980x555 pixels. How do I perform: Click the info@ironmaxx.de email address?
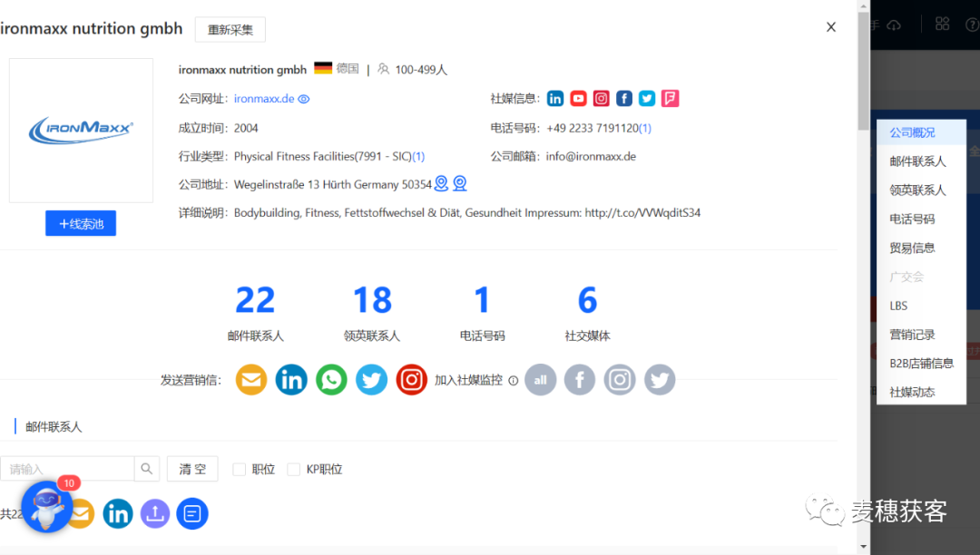tap(591, 157)
